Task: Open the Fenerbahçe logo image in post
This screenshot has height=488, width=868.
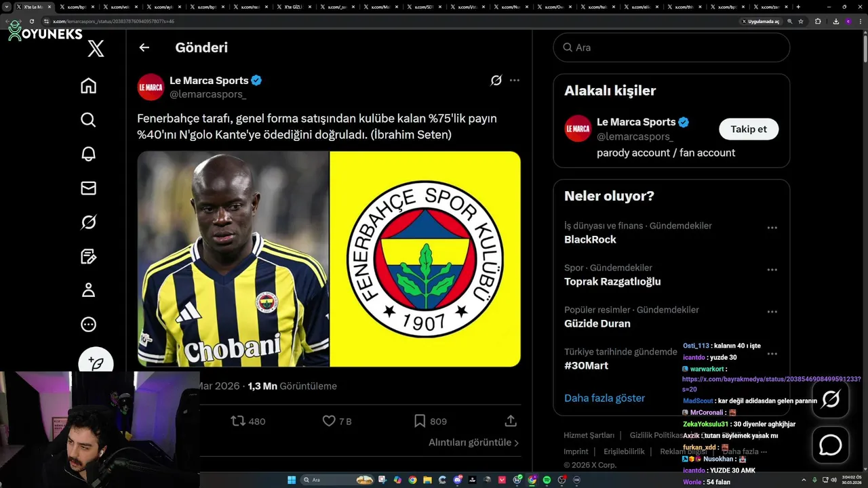Action: [x=425, y=259]
